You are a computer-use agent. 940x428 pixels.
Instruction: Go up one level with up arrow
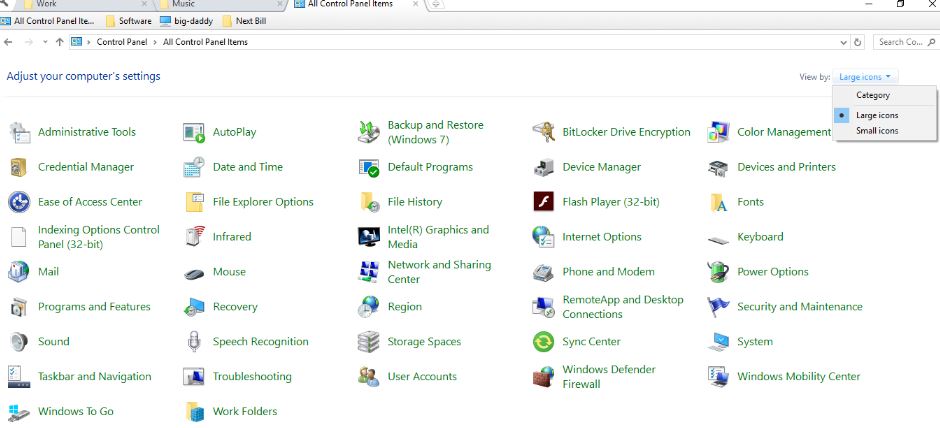coord(59,42)
